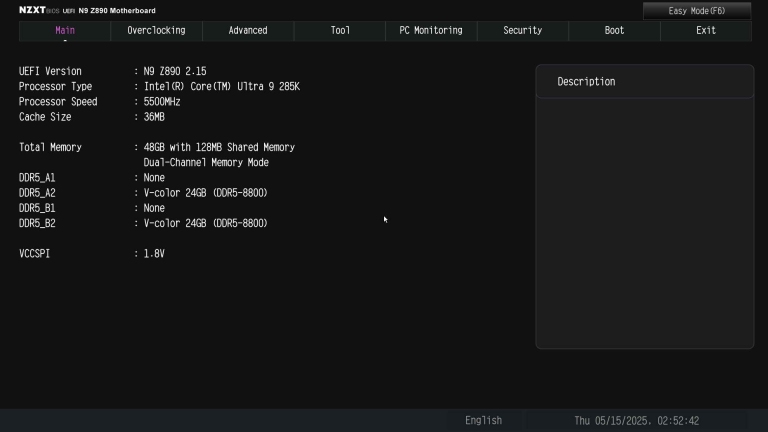Open PC Monitoring tab
The width and height of the screenshot is (768, 432).
(x=431, y=30)
